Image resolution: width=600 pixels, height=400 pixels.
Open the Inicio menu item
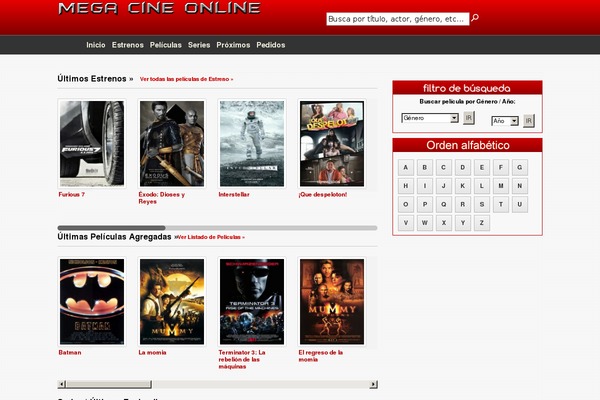point(96,45)
